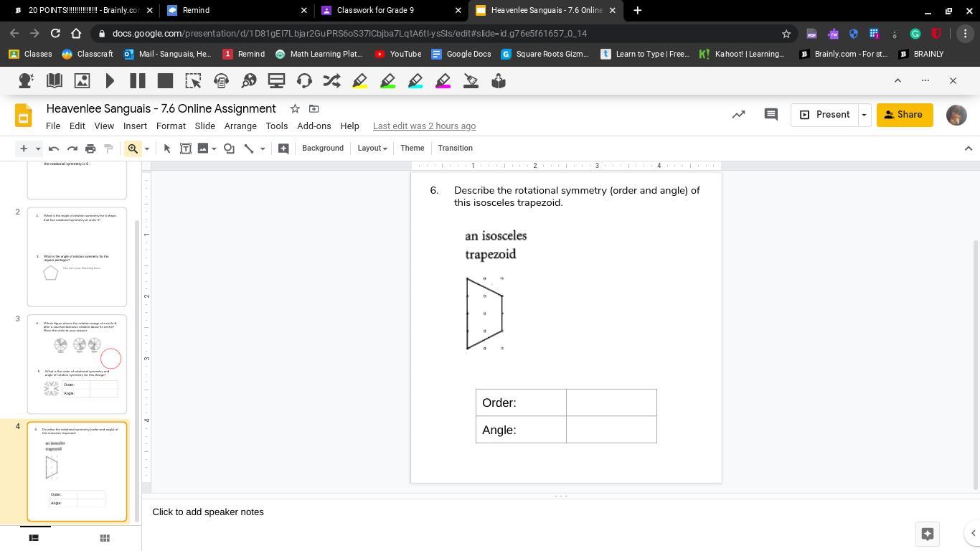Click the empty Order answer cell
This screenshot has height=551, width=980.
(x=611, y=402)
